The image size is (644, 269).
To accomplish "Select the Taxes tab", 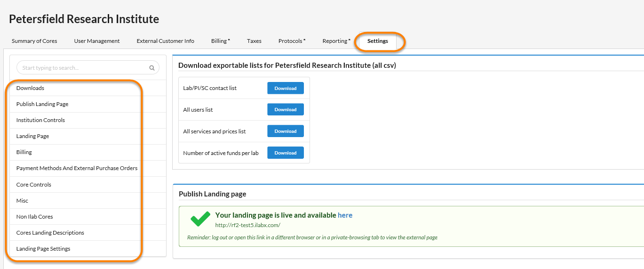I will [254, 41].
